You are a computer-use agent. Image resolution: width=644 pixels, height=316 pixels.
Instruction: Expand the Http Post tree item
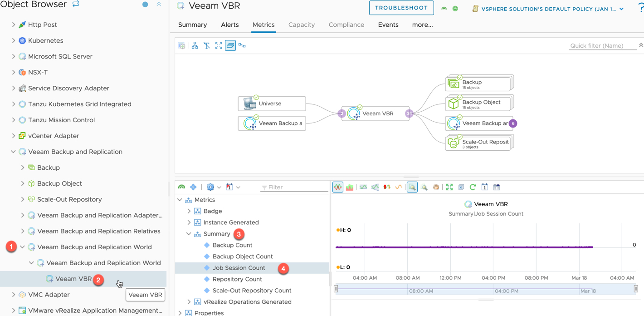pyautogui.click(x=14, y=25)
